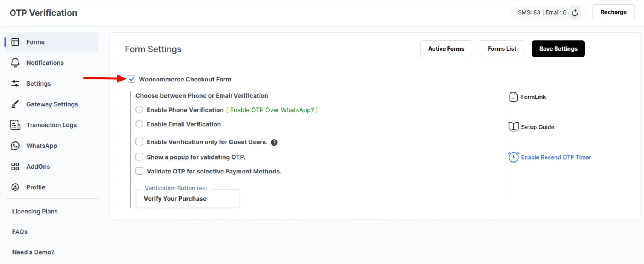Image resolution: width=644 pixels, height=264 pixels.
Task: Click the Notifications bell icon
Action: pyautogui.click(x=15, y=63)
